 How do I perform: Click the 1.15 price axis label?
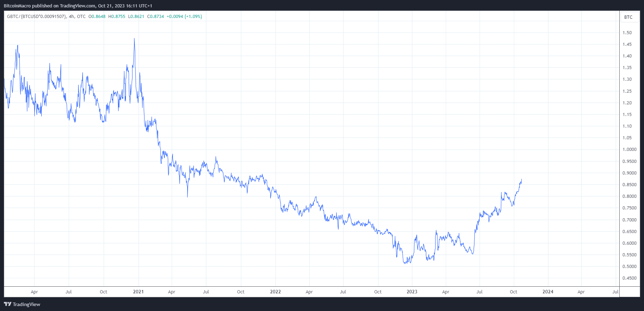point(627,115)
